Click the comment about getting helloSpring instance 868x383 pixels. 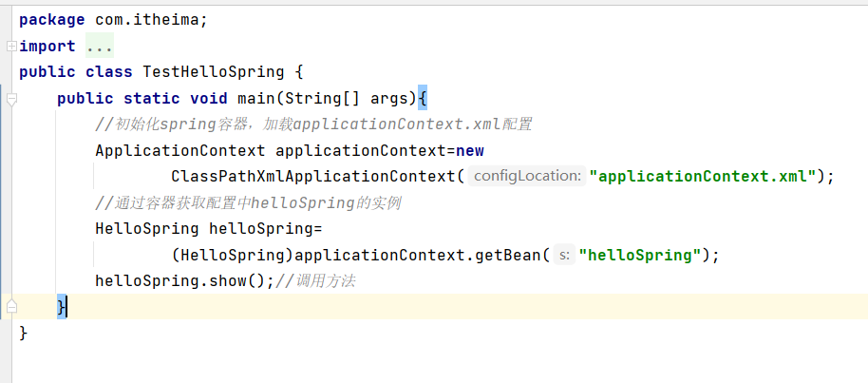pos(248,203)
